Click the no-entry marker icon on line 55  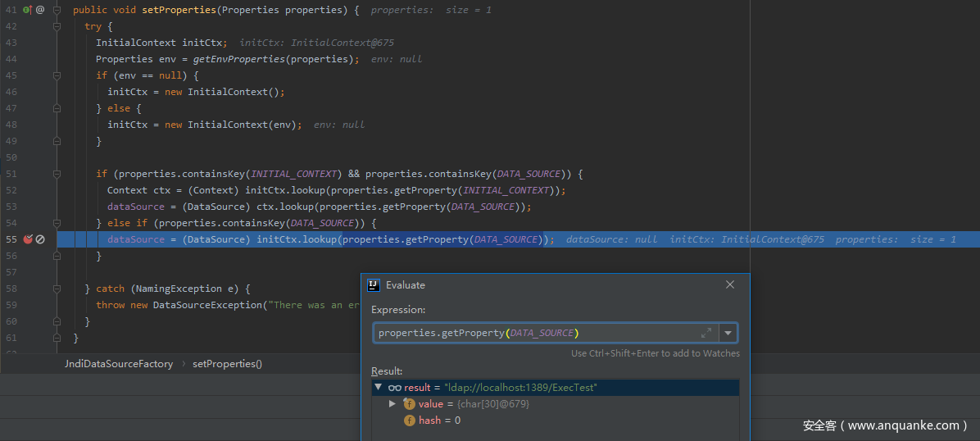coord(40,239)
